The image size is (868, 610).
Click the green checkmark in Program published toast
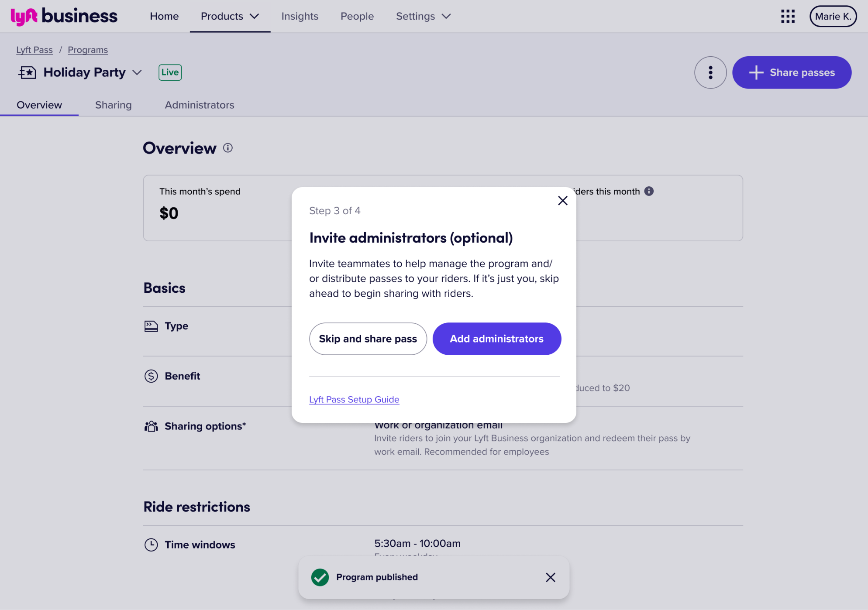320,577
